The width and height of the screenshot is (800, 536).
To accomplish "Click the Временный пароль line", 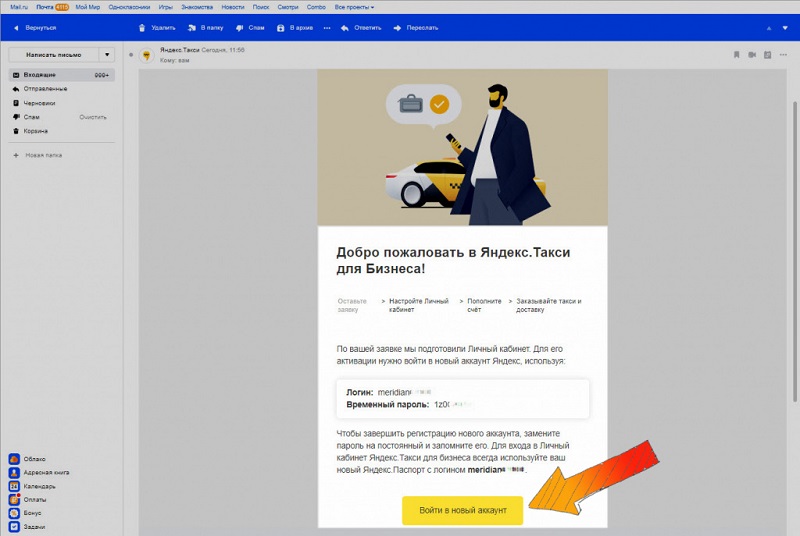I will click(408, 404).
